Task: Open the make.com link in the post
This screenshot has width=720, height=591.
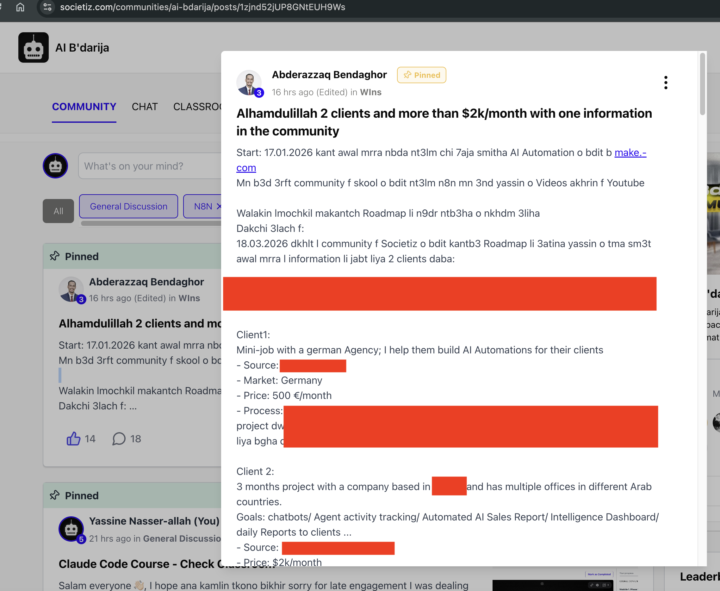Action: (x=630, y=152)
